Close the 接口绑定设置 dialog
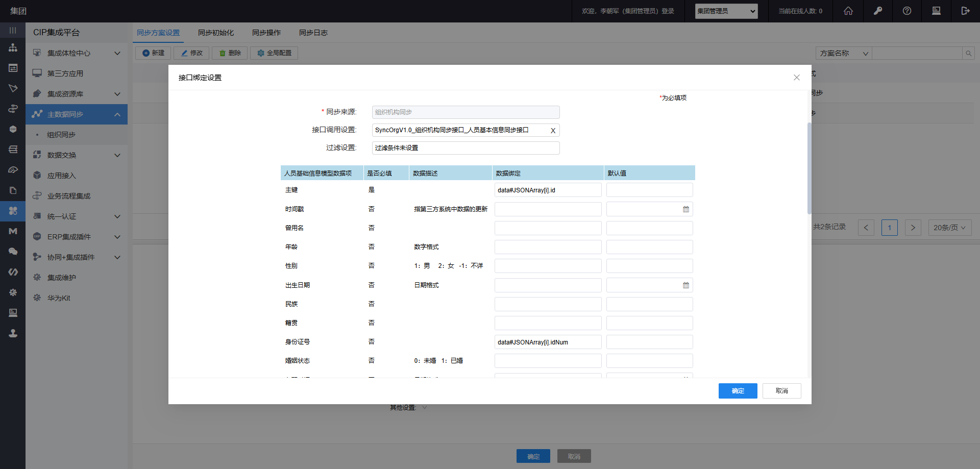The height and width of the screenshot is (469, 980). [796, 78]
